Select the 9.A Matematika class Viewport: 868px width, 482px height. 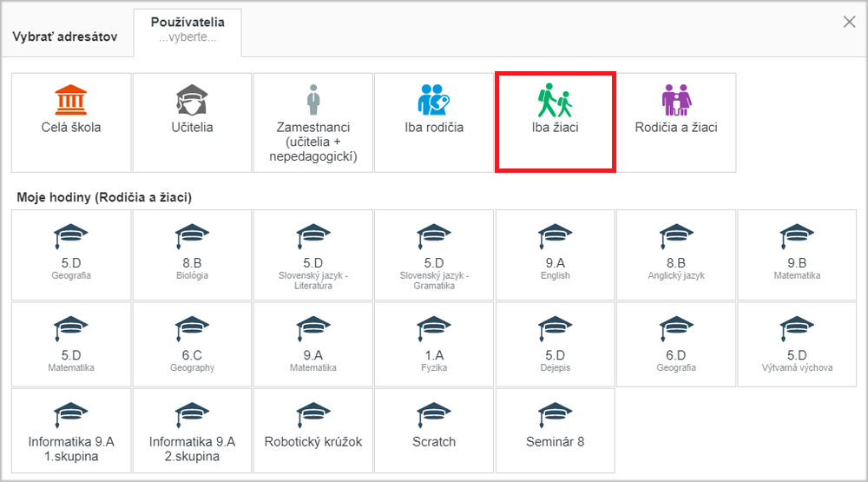click(313, 344)
